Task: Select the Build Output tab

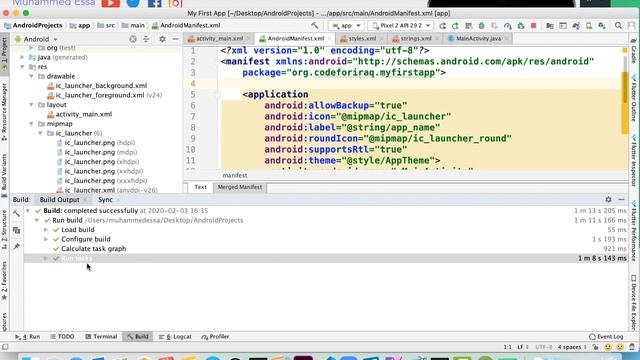Action: [60, 200]
